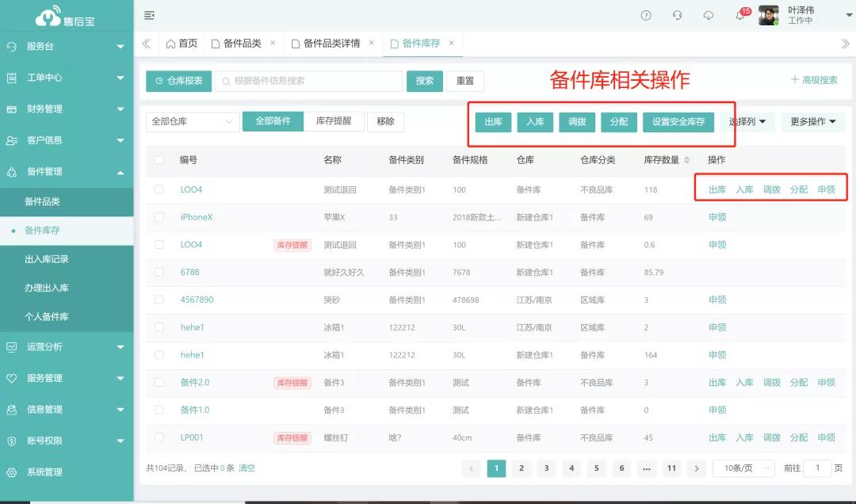Close the 备件品类详情 tab

[x=372, y=43]
